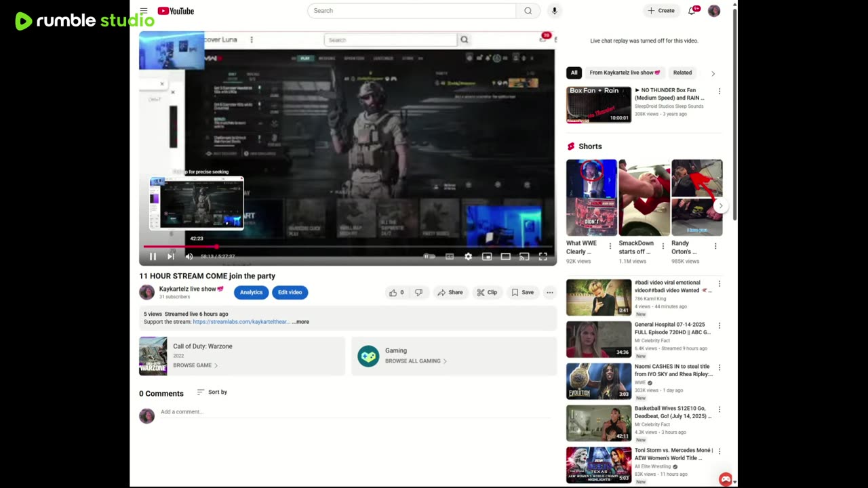Open more actions ellipsis beside Save
The height and width of the screenshot is (488, 868).
click(x=549, y=292)
